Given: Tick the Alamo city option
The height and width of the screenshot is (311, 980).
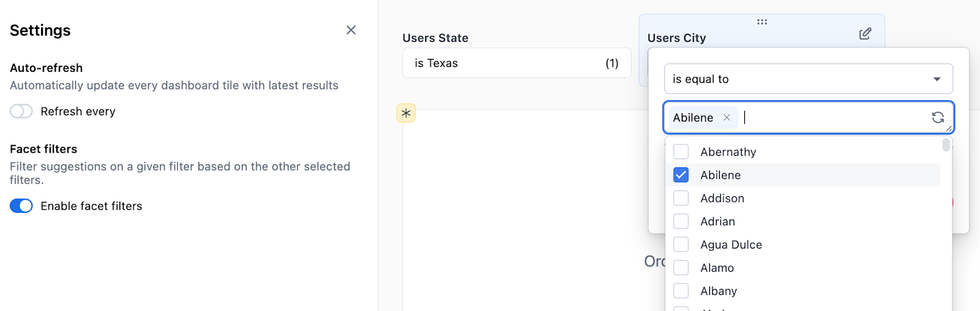Looking at the screenshot, I should [x=680, y=268].
